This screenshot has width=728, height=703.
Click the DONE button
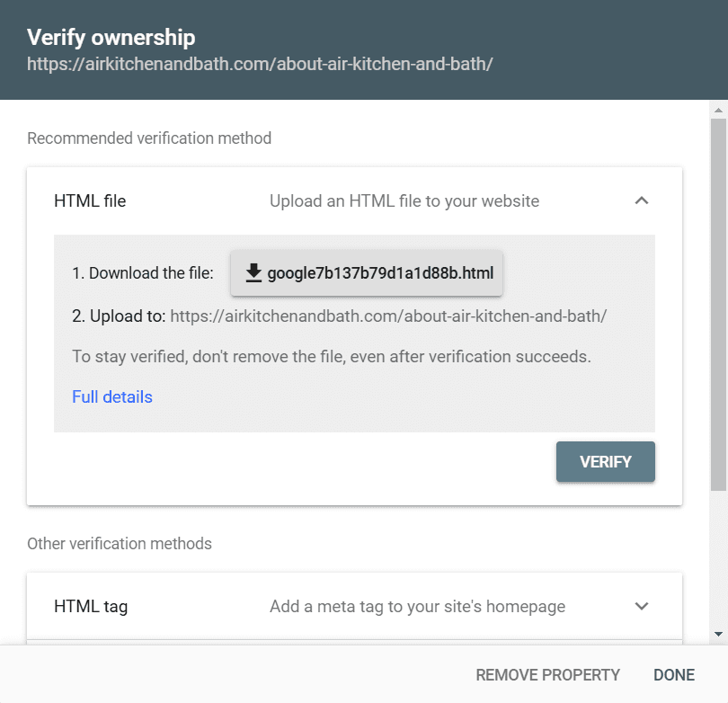(674, 675)
